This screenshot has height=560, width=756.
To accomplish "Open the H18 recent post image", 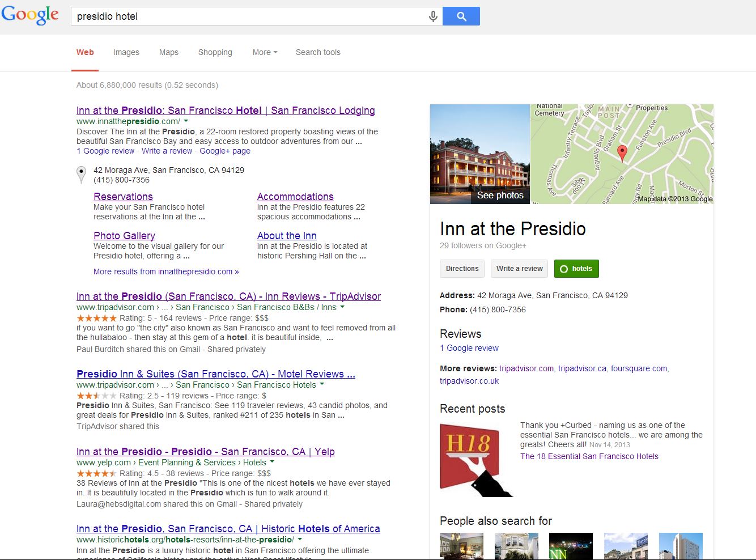I will click(475, 460).
